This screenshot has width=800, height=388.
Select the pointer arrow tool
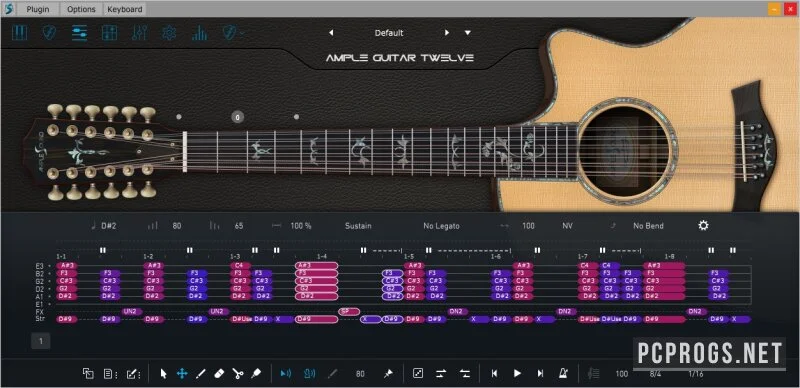click(163, 374)
